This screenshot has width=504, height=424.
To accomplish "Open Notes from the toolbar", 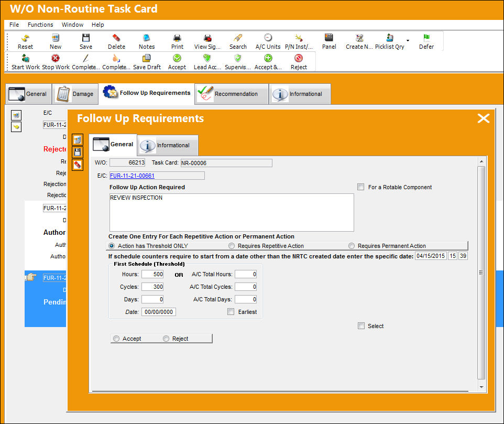I will [x=147, y=38].
